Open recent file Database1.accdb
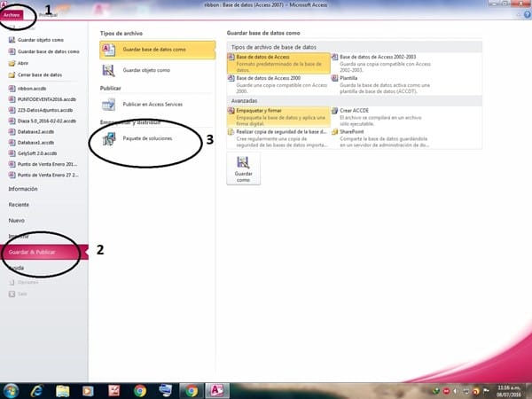This screenshot has height=399, width=532. [x=32, y=143]
